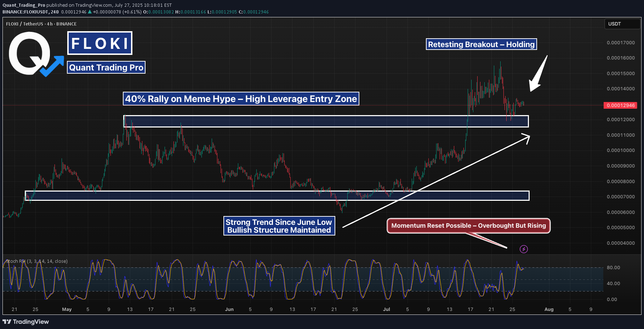Click the 0.00004000 price axis label
This screenshot has height=329, width=644.
tap(621, 243)
